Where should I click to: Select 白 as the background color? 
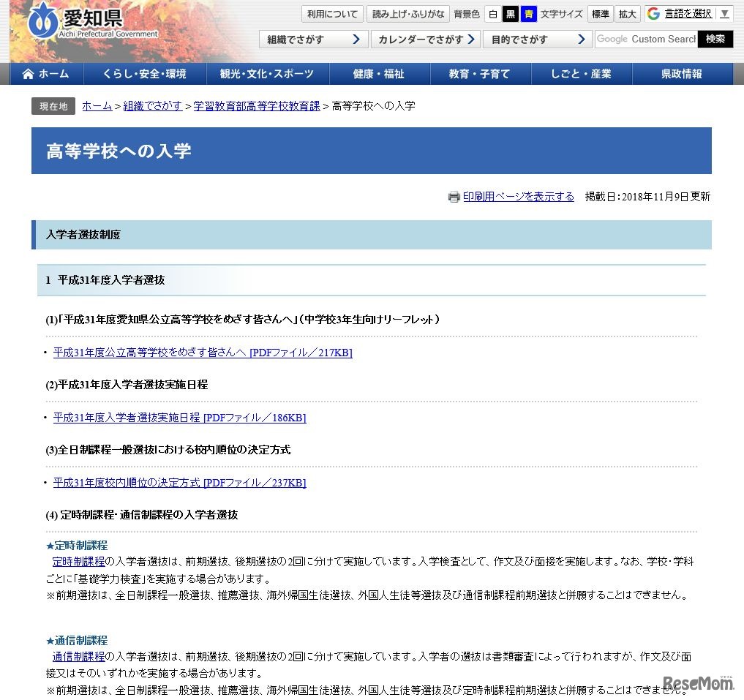coord(493,13)
